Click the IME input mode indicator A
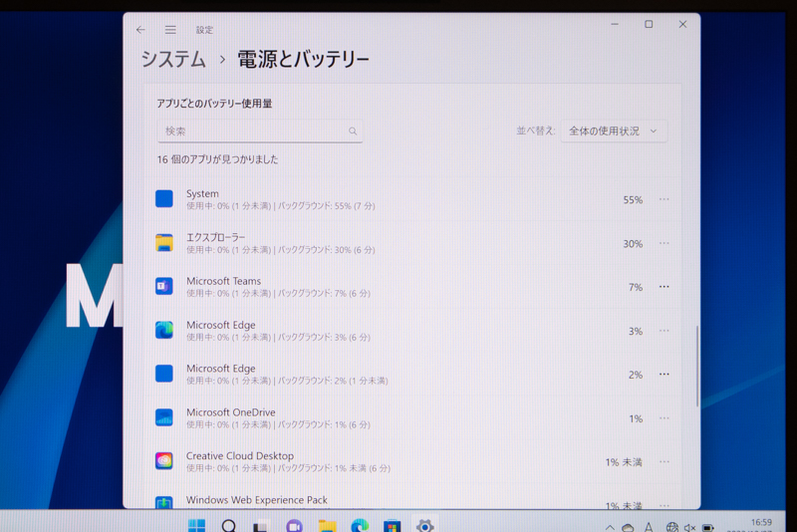797x532 pixels. coord(649,527)
